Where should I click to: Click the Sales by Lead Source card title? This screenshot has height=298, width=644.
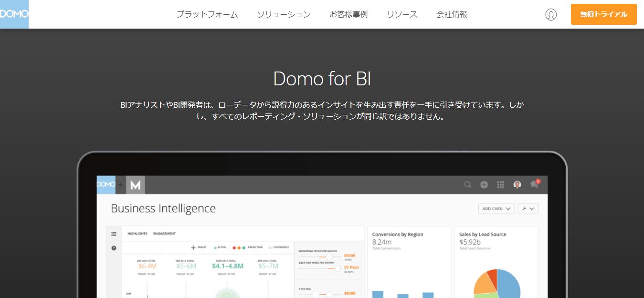(x=483, y=234)
